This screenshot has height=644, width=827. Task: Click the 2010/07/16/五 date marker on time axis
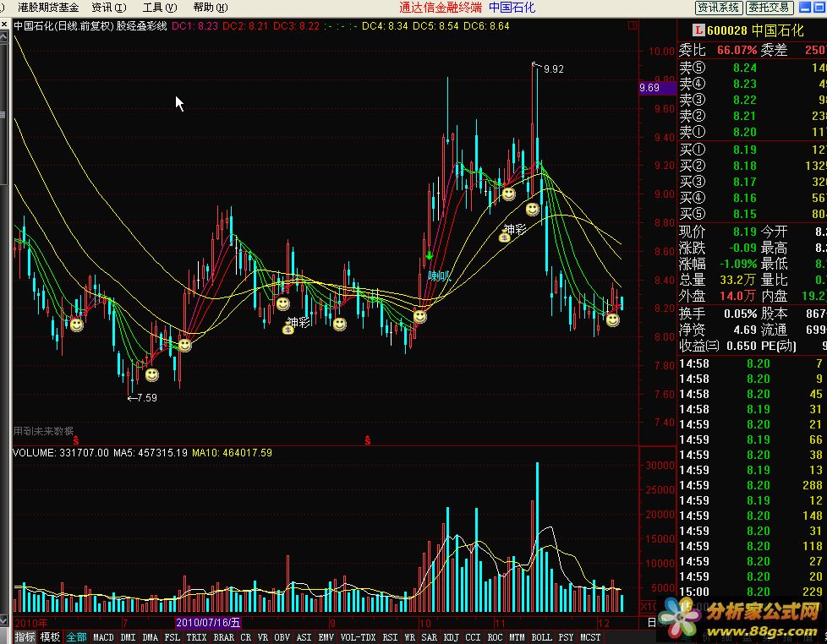click(x=208, y=622)
